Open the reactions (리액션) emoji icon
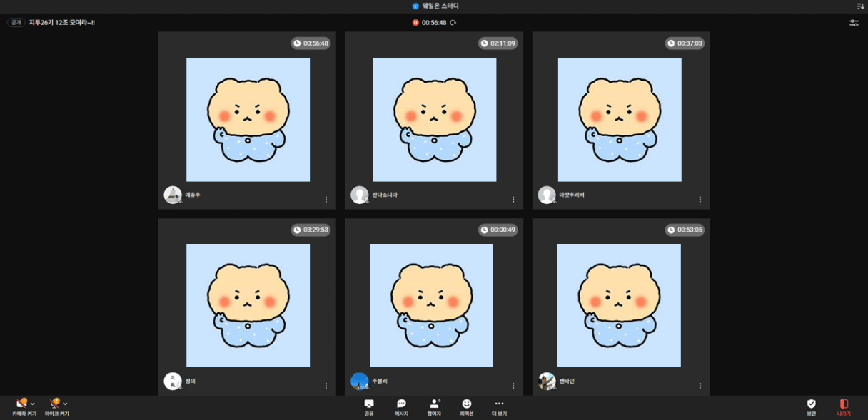 pyautogui.click(x=467, y=404)
